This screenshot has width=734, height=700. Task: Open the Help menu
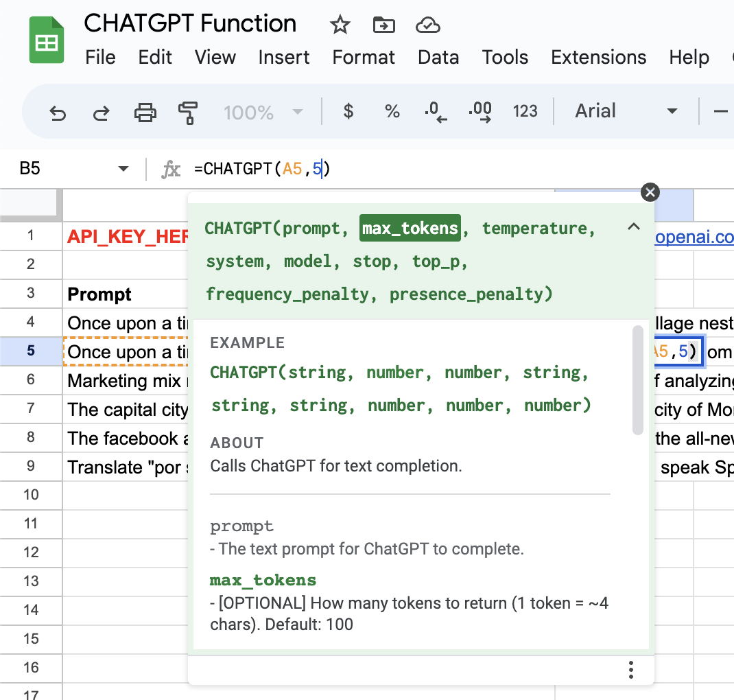pos(689,57)
